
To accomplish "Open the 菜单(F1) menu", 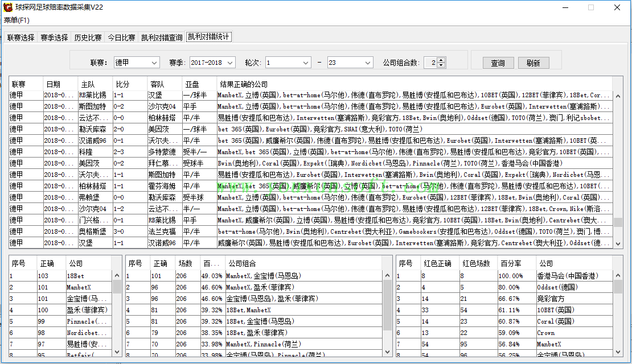I will (x=17, y=20).
